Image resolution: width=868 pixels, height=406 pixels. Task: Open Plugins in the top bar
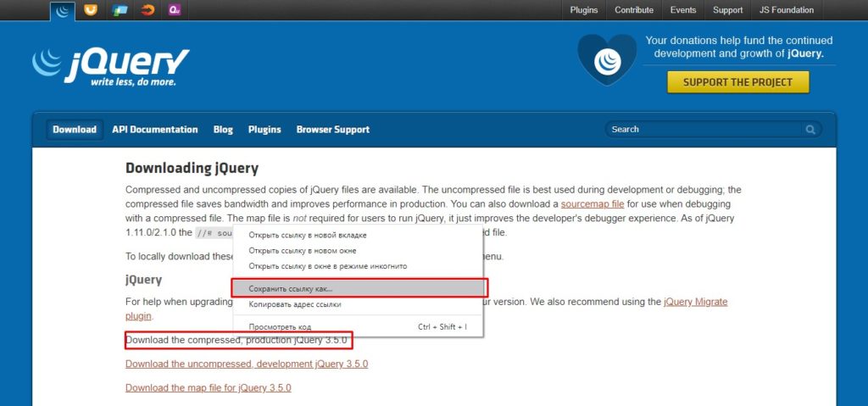pyautogui.click(x=583, y=10)
